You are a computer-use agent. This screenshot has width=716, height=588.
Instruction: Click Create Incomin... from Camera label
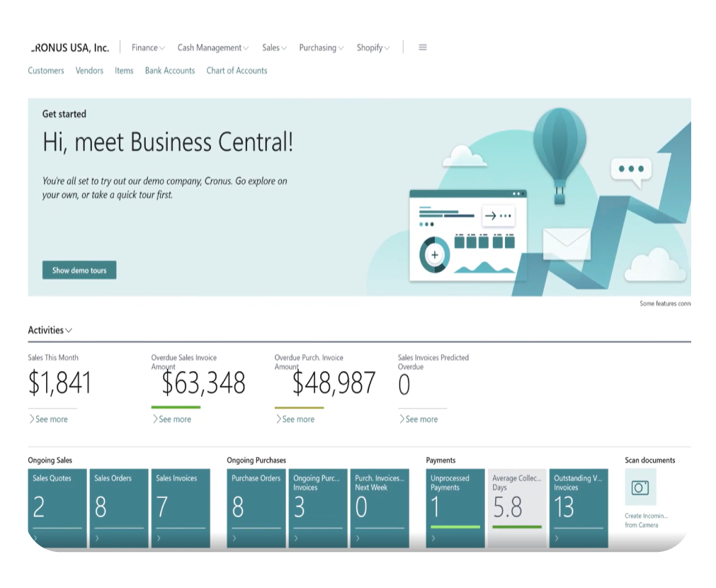point(646,521)
